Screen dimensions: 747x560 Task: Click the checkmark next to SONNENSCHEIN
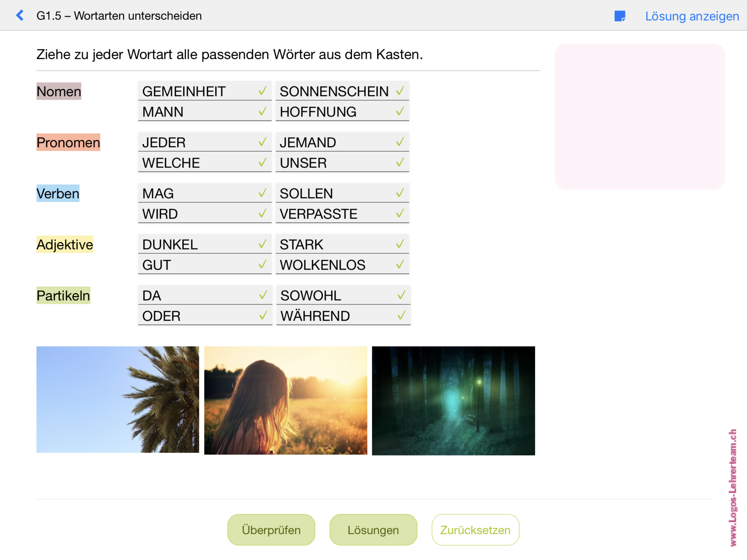click(x=400, y=91)
